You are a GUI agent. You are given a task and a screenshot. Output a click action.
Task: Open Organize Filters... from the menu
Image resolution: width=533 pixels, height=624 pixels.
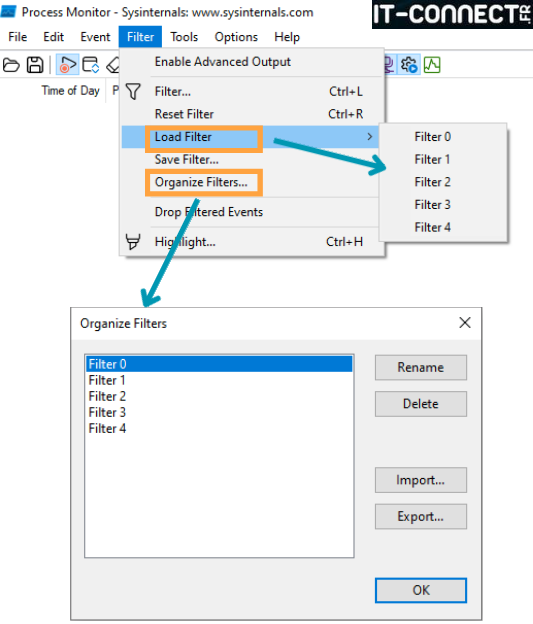(252, 182)
